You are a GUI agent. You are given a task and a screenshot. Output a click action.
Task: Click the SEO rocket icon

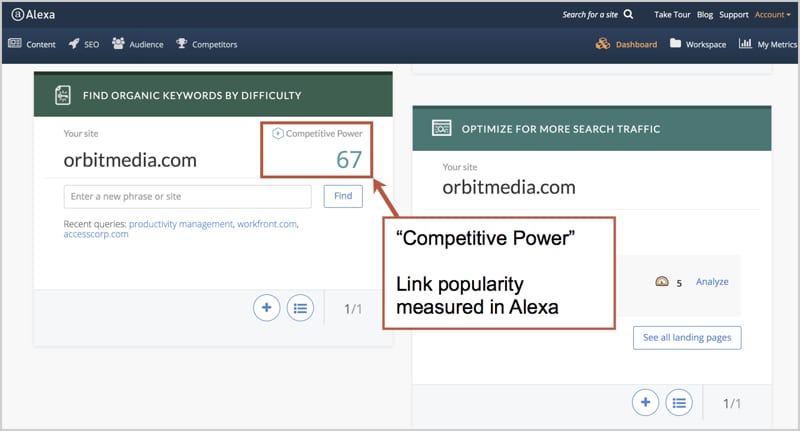click(74, 44)
